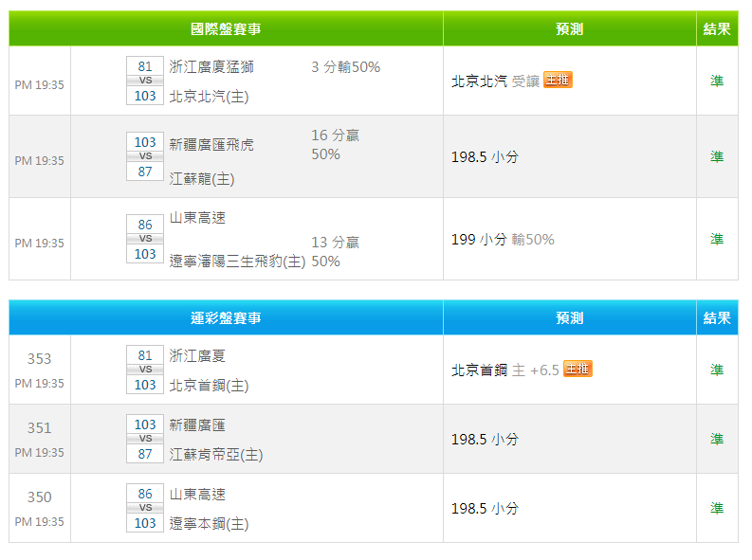The height and width of the screenshot is (560, 752).
Task: Click the VS graphic in the 遼寧瀋陽三生飛豹 row
Action: tap(145, 239)
